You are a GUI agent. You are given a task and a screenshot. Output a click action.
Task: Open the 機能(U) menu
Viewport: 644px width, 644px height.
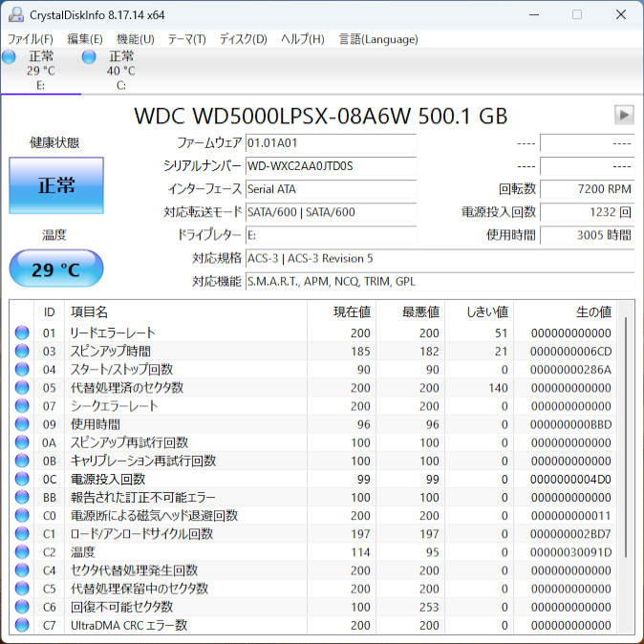point(135,39)
